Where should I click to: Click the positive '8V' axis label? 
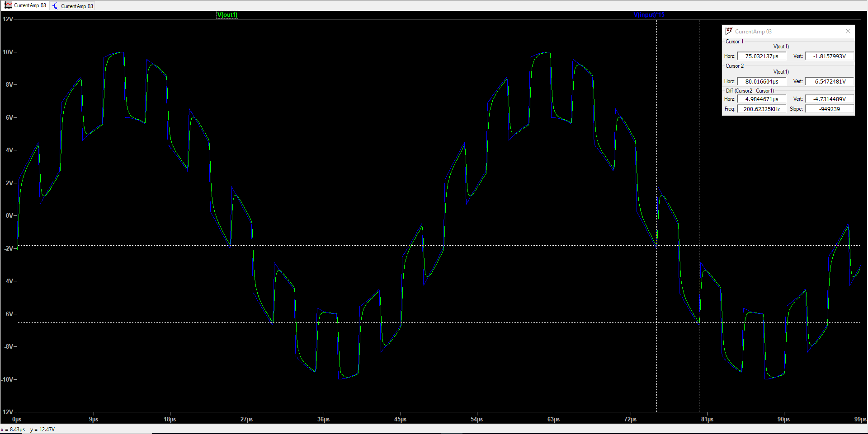(9, 84)
